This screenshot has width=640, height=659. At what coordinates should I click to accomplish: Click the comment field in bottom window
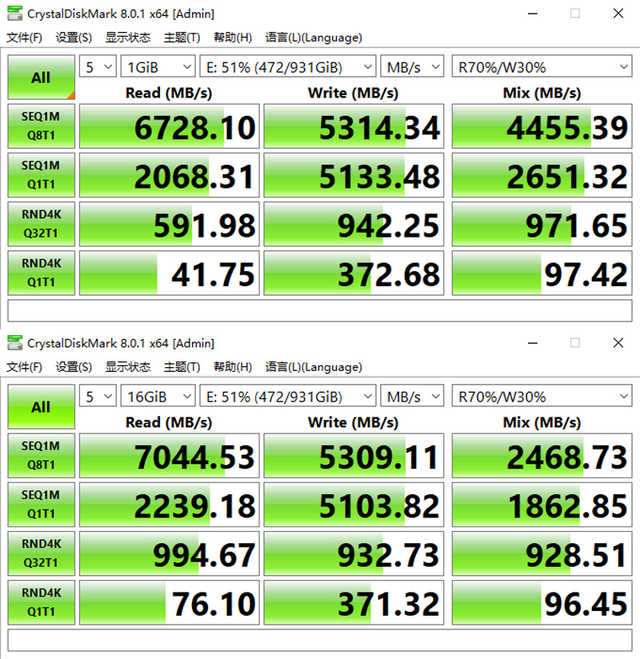pyautogui.click(x=320, y=640)
